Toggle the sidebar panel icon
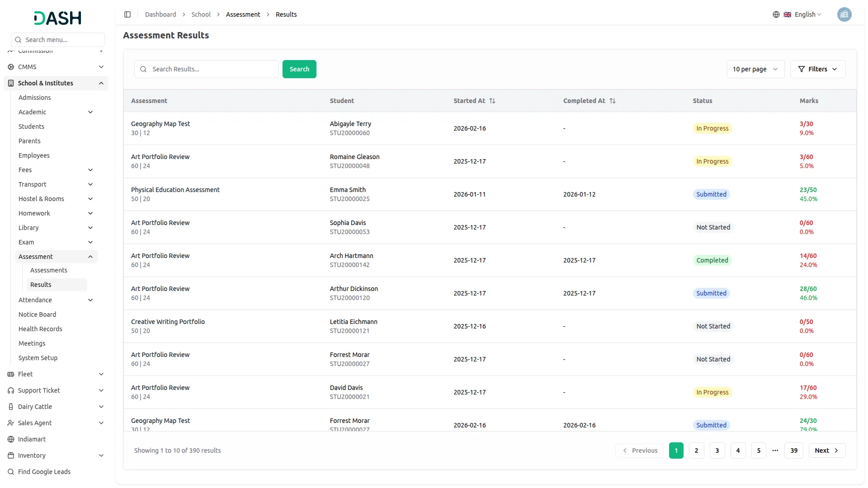The width and height of the screenshot is (868, 488). [127, 14]
